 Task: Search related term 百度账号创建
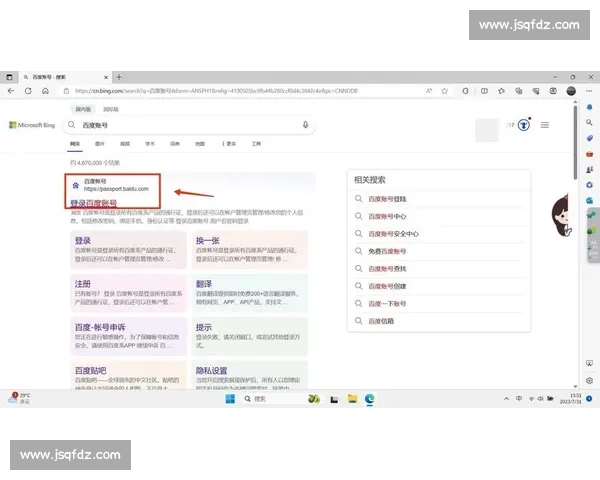point(387,286)
